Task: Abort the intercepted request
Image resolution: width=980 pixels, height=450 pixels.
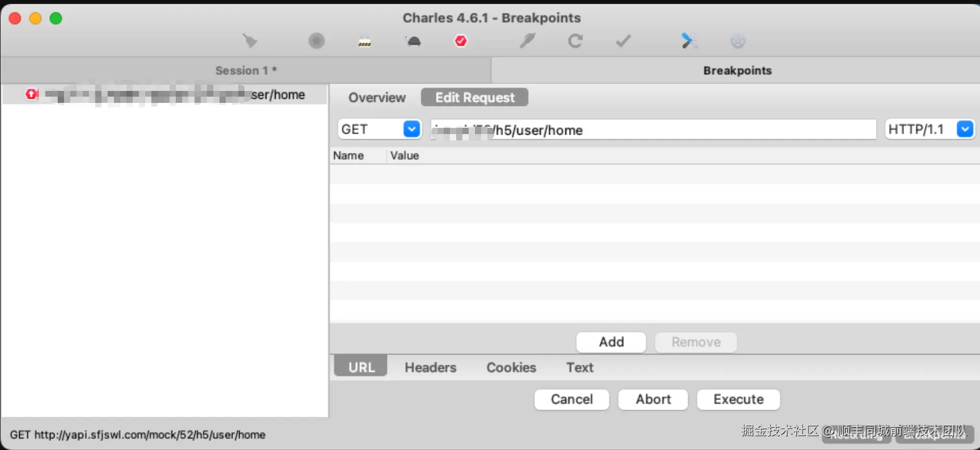Action: click(x=653, y=399)
